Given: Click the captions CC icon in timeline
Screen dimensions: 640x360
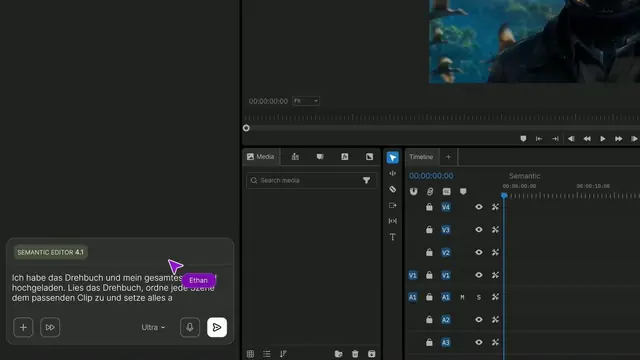Looking at the screenshot, I should [x=447, y=191].
